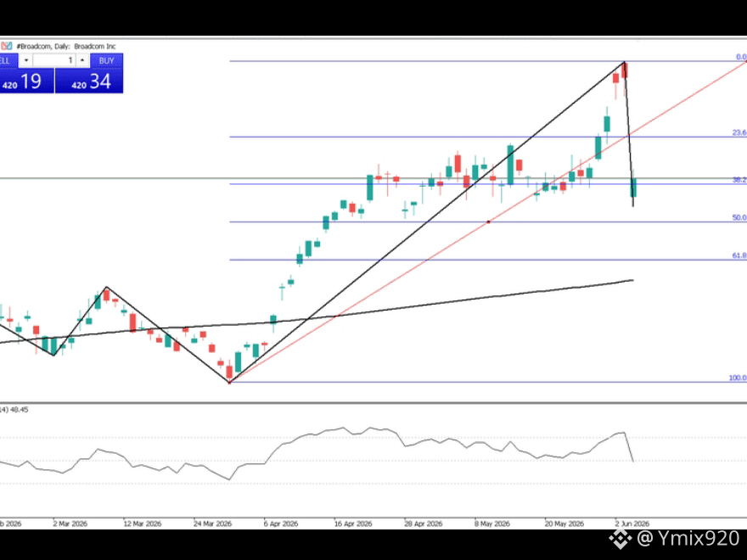Click the BUY button
The height and width of the screenshot is (560, 747).
point(107,60)
